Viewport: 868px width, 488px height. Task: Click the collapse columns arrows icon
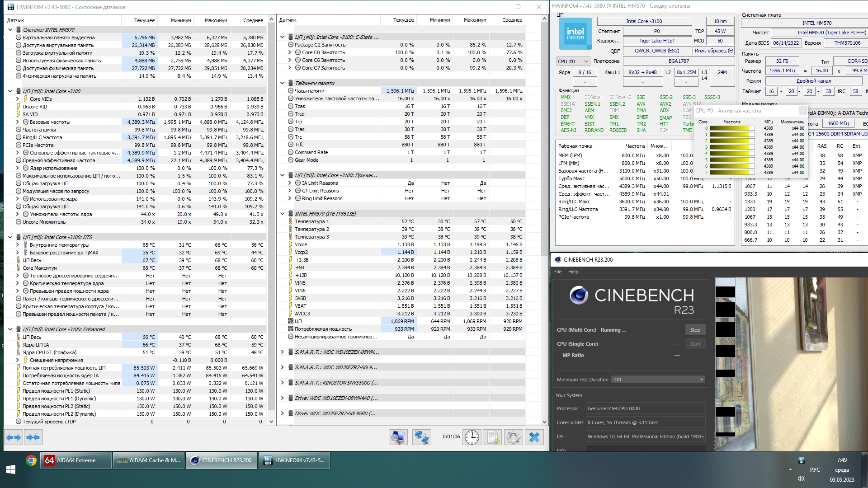33,437
